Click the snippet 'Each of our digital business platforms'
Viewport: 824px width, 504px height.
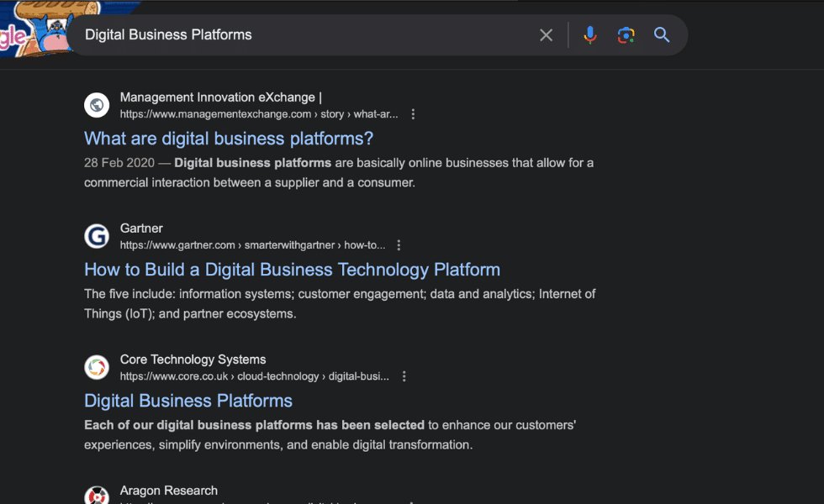click(330, 435)
